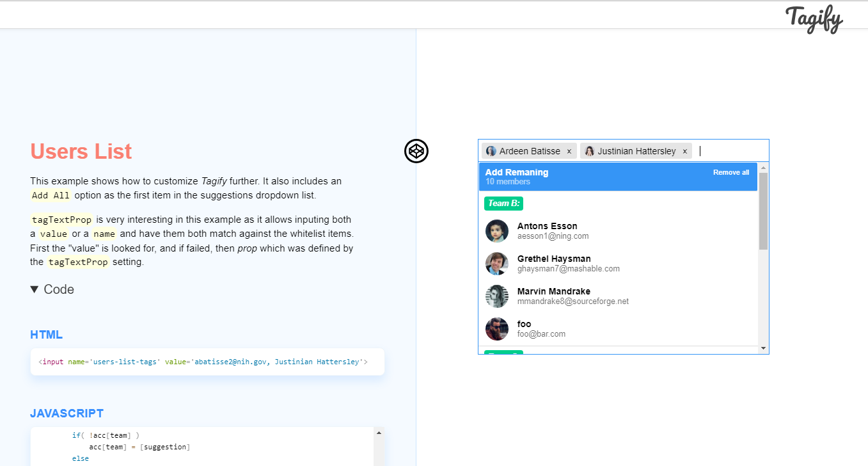
Task: Choose foo suggestion entry
Action: click(618, 329)
